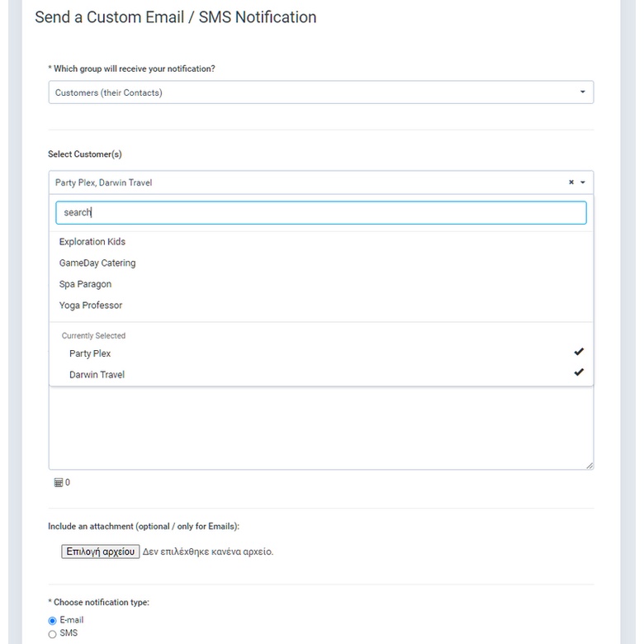Choose SMS as the notification type
Viewport: 644px width, 644px height.
[53, 634]
